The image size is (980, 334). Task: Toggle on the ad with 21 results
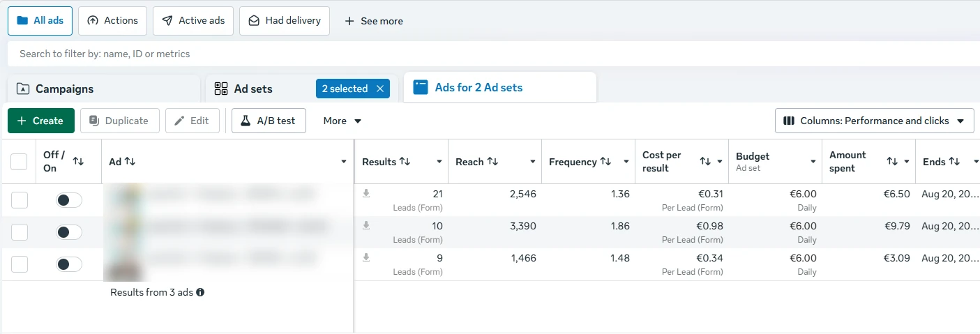pos(69,200)
